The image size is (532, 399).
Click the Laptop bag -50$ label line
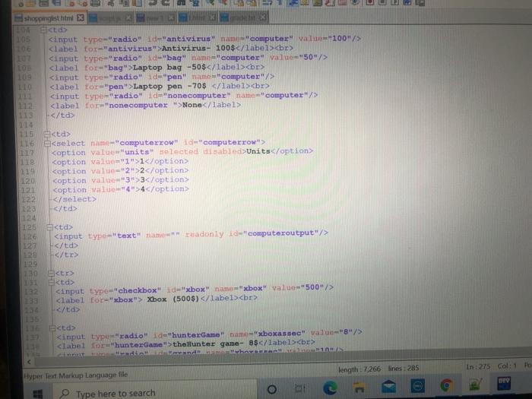coord(157,67)
